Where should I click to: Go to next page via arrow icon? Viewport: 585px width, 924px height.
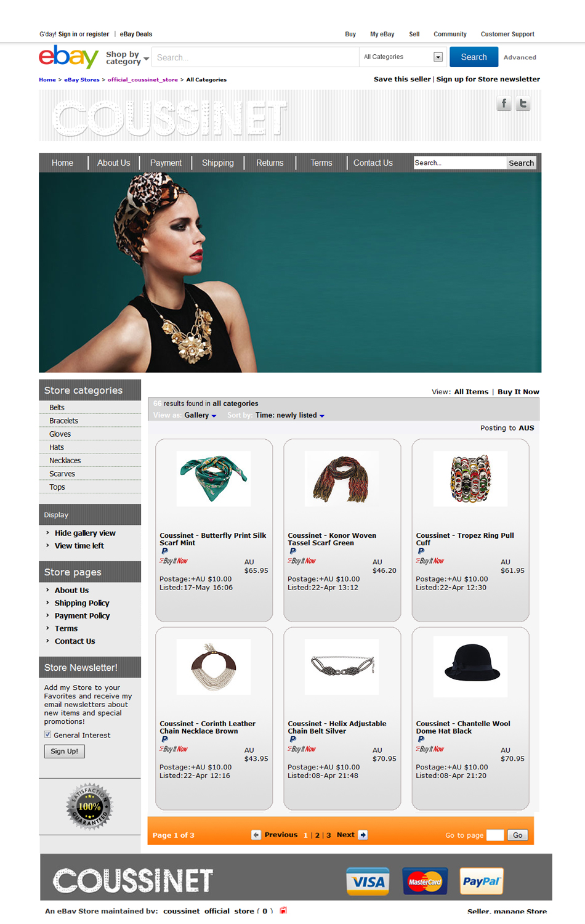coord(363,835)
